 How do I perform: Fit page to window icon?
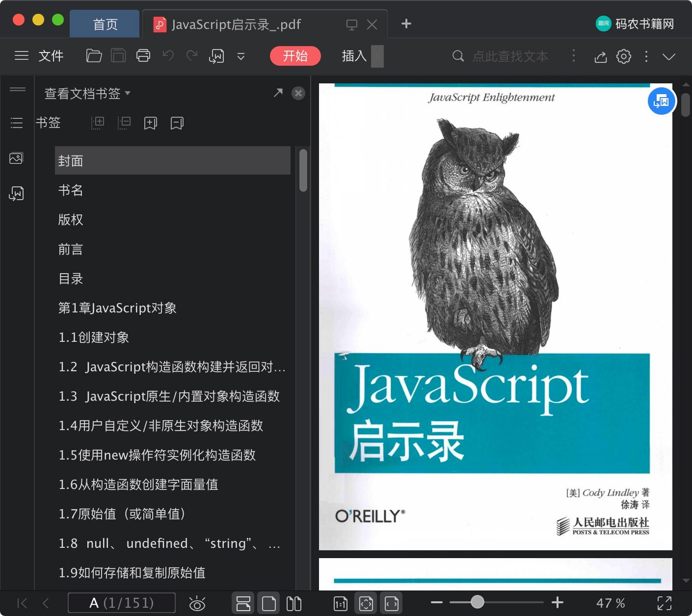pos(366,603)
